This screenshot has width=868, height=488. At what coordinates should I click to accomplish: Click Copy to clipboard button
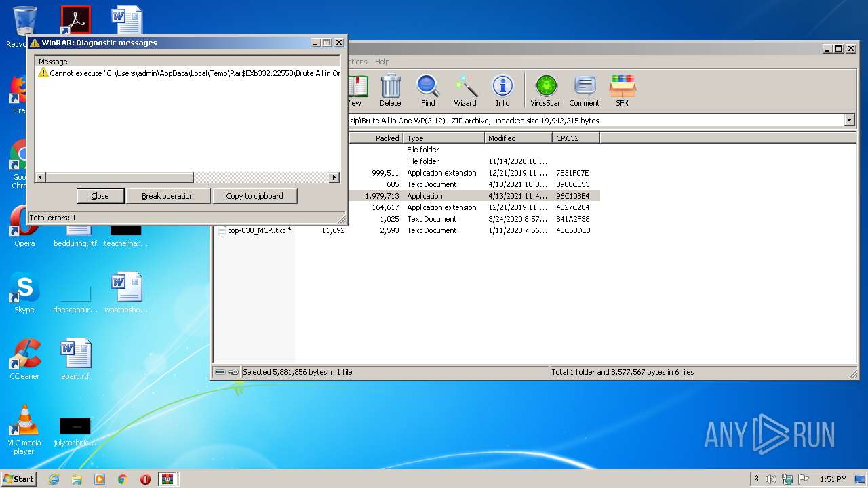pyautogui.click(x=254, y=196)
